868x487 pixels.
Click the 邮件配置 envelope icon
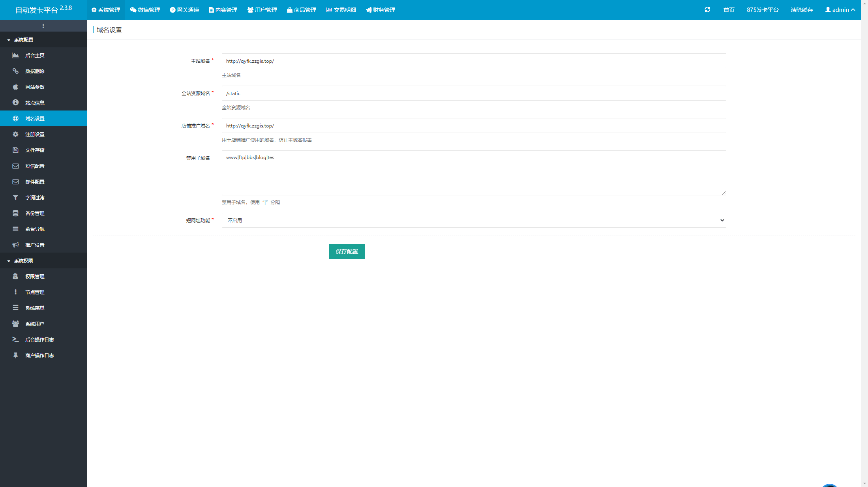[15, 182]
